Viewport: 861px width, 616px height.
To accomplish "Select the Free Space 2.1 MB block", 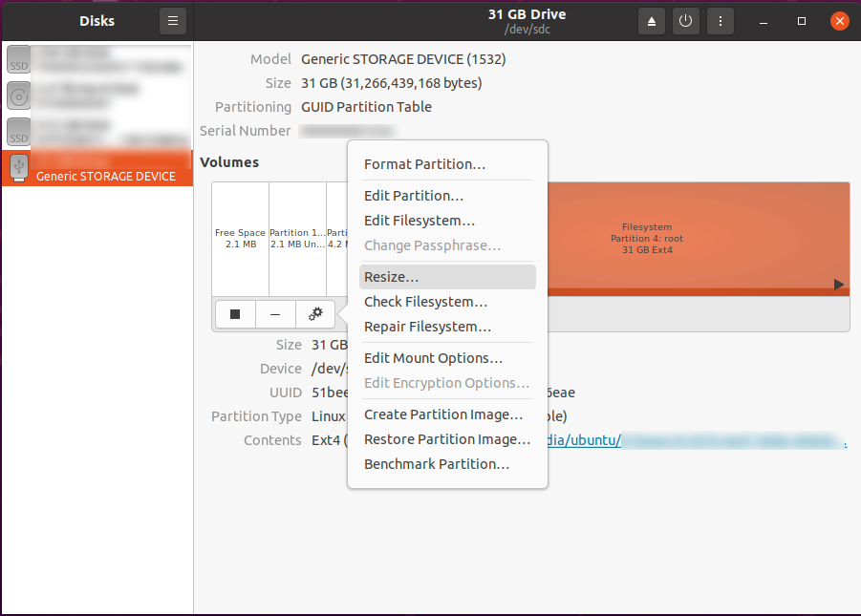I will (240, 239).
